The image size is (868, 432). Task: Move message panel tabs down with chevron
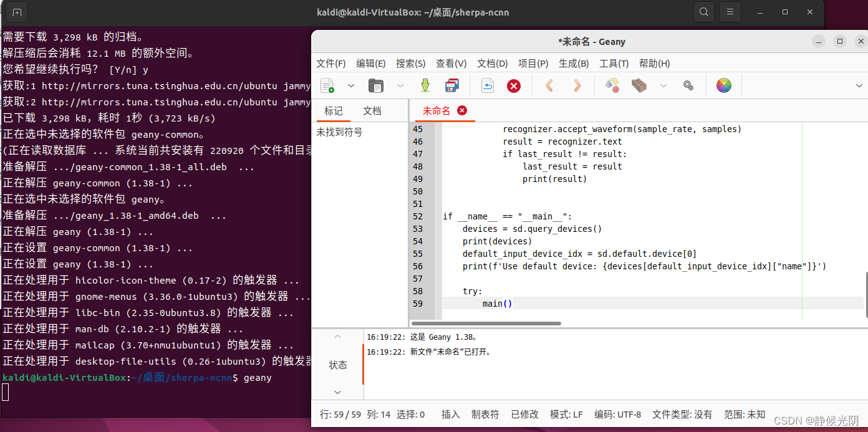tap(337, 392)
